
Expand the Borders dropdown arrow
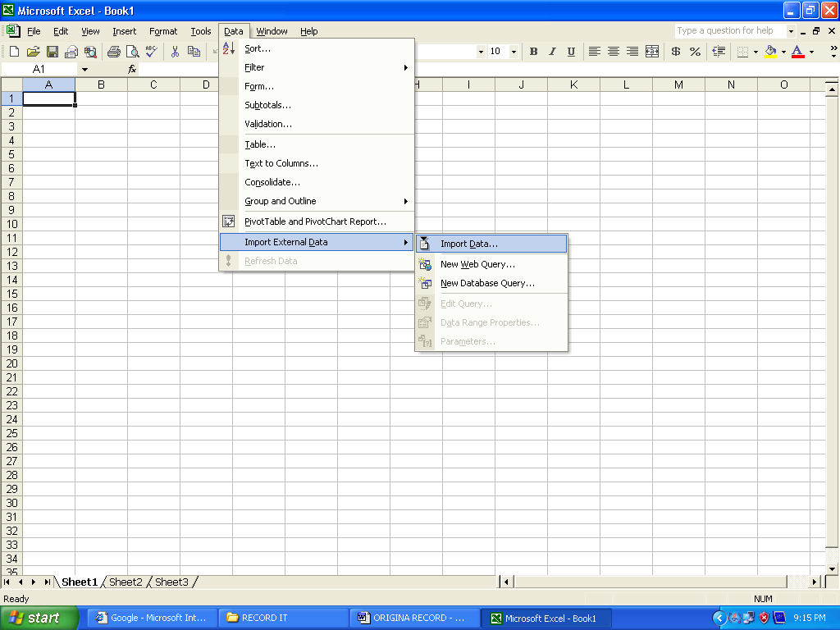coord(756,52)
